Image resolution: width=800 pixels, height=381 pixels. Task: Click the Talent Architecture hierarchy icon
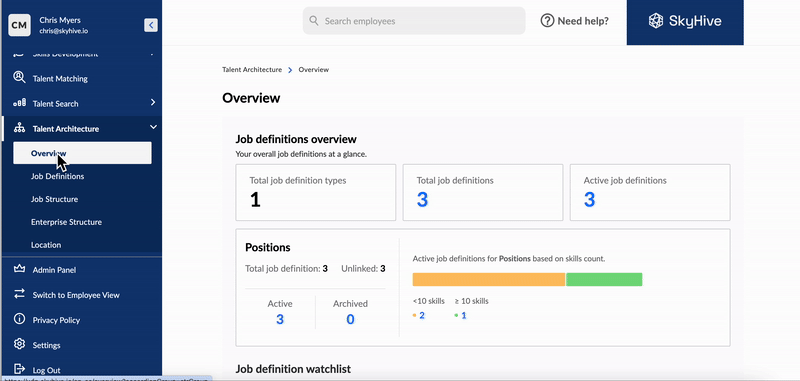(19, 128)
